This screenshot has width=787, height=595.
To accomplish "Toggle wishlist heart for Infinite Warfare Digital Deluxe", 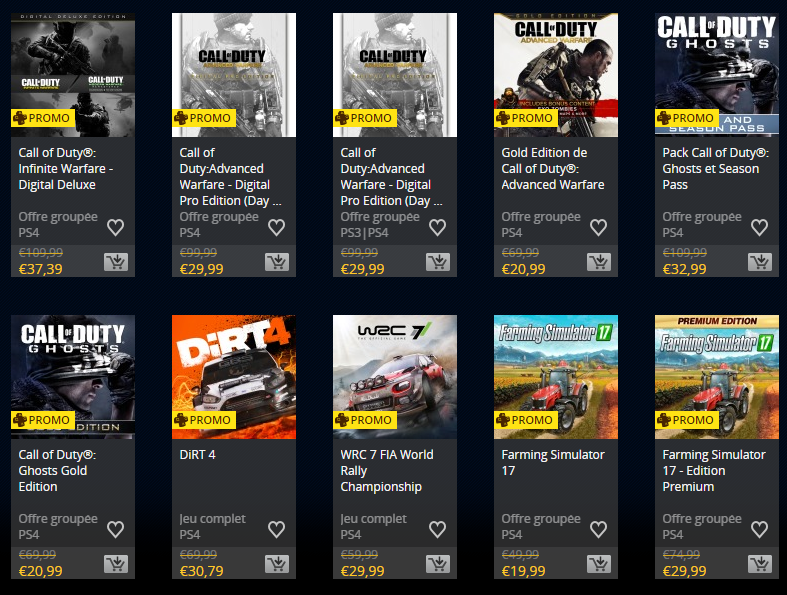I will [115, 227].
